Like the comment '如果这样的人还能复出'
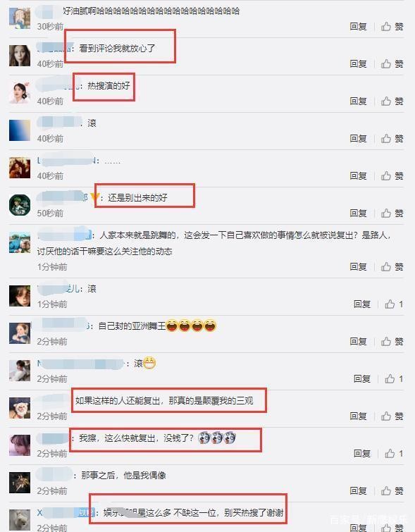 click(392, 416)
